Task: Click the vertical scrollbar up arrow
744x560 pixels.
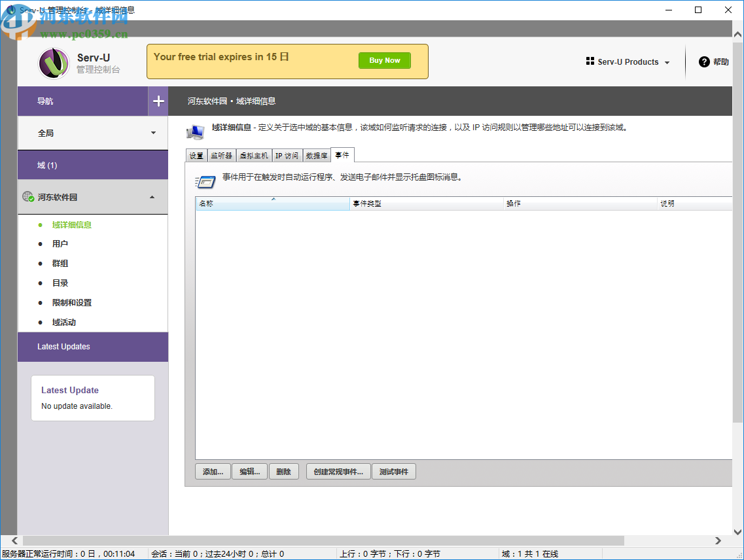Action: 738,34
